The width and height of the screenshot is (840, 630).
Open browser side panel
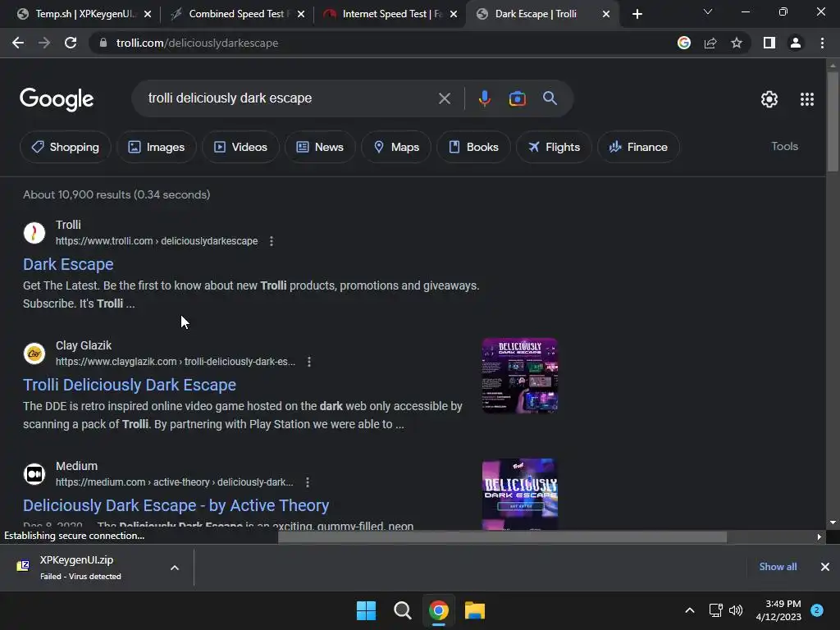click(x=769, y=43)
